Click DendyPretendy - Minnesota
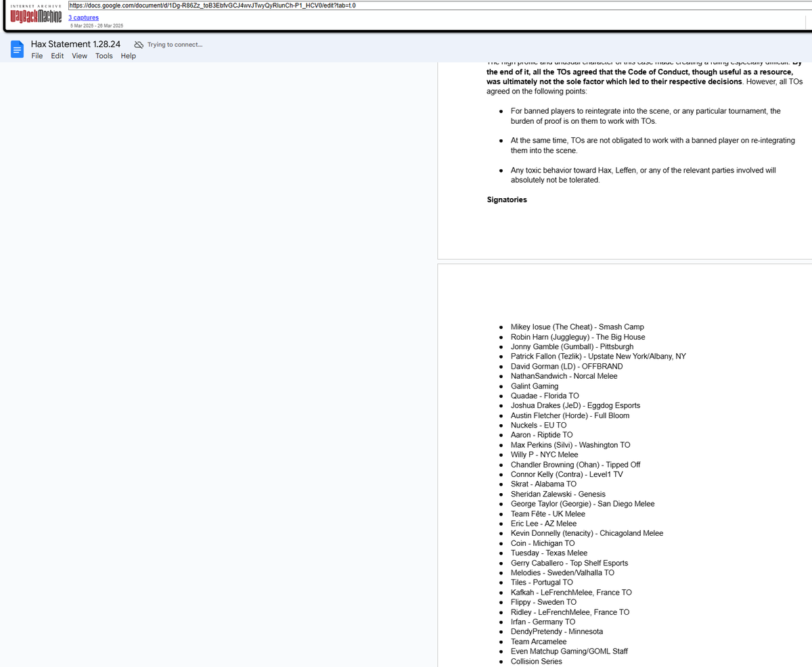 (556, 632)
